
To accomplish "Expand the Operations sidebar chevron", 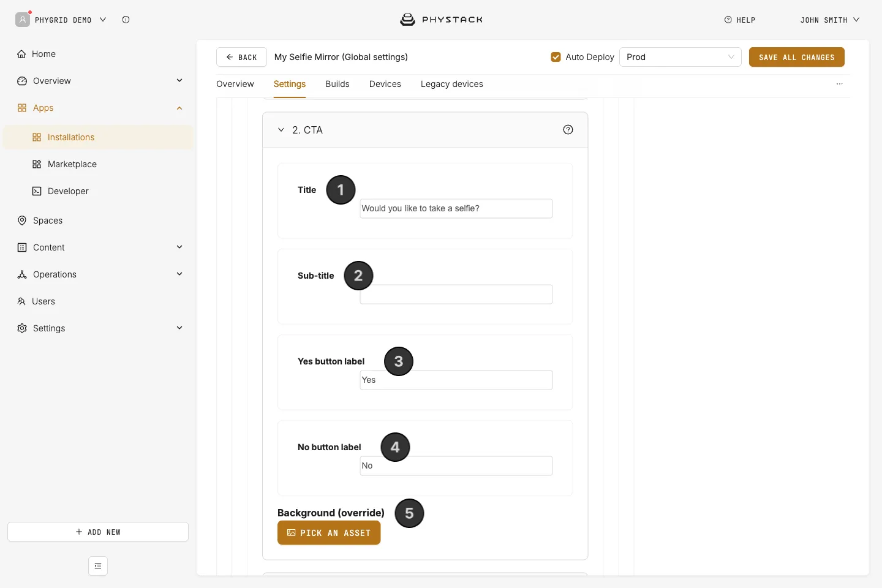I will point(179,274).
